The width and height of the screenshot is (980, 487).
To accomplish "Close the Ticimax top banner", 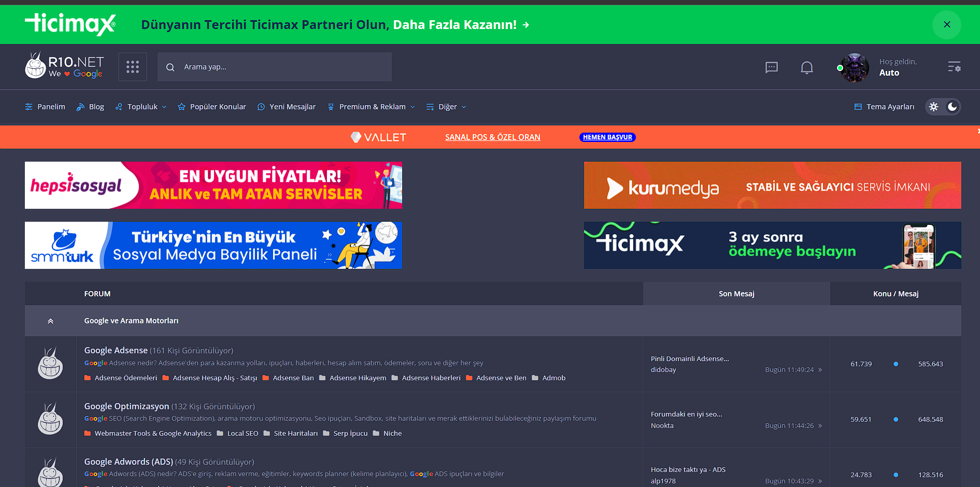I will [x=947, y=24].
